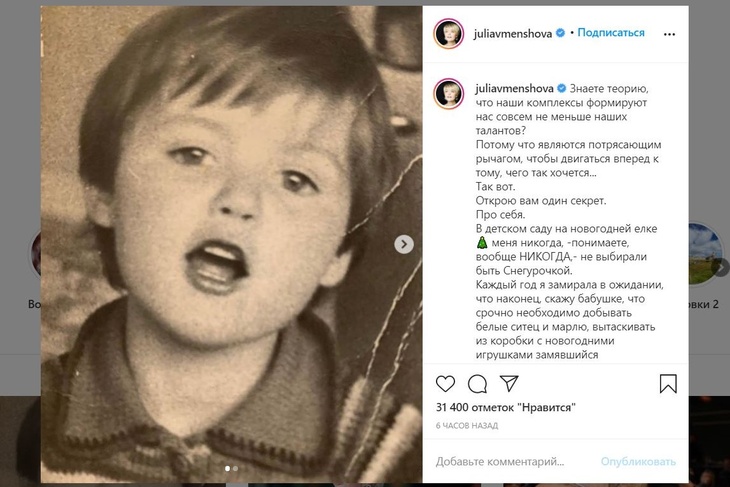Screen dimensions: 730x487
Task: Select the second carousel dot indicator
Action: (x=235, y=468)
